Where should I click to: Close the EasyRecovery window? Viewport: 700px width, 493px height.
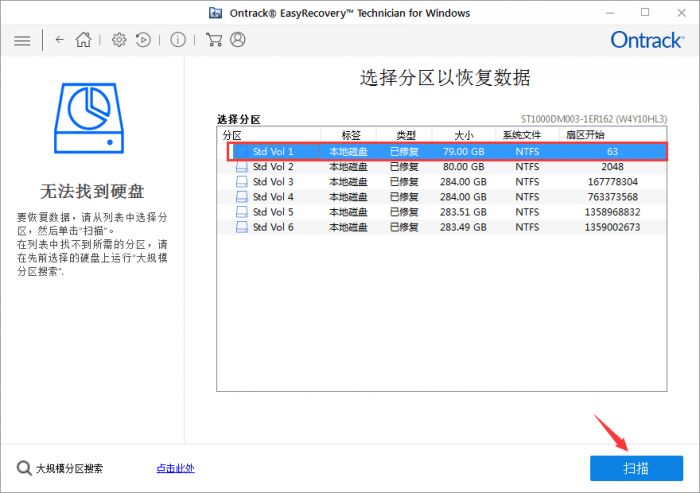tap(681, 13)
